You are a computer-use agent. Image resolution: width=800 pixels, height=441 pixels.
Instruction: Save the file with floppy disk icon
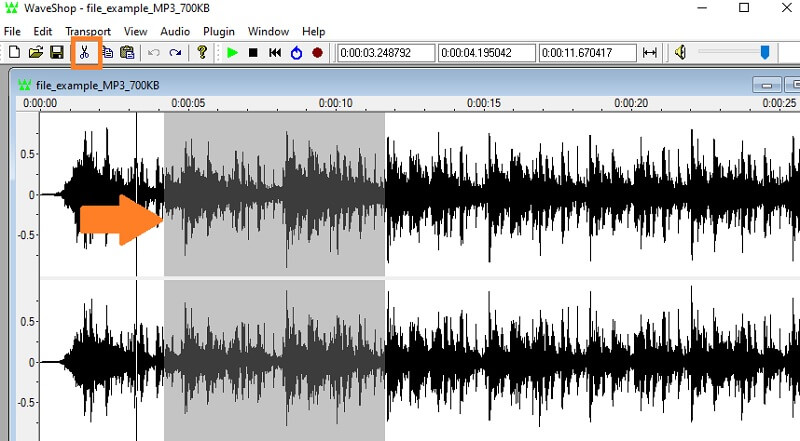click(57, 52)
